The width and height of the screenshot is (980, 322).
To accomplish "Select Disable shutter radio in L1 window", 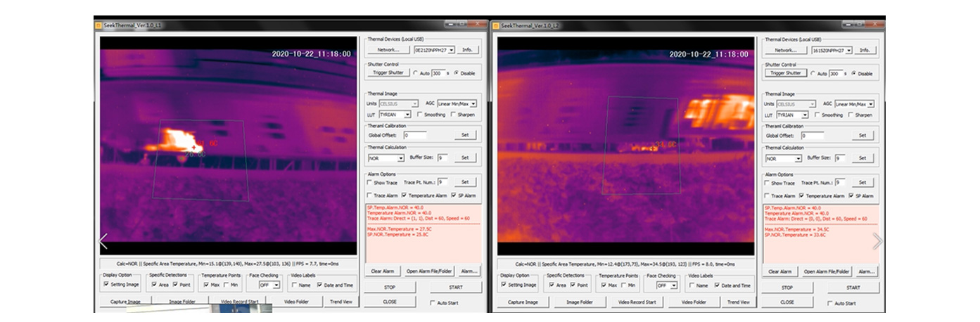I will click(x=457, y=73).
